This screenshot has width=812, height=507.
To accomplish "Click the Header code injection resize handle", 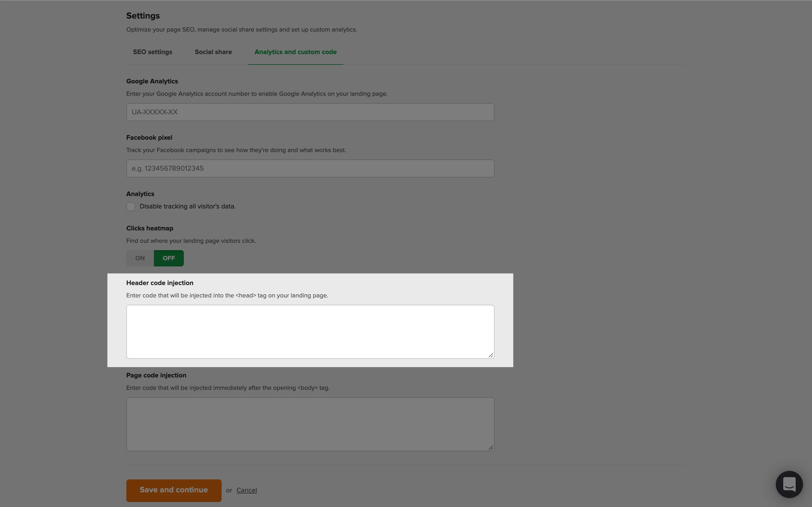I will (491, 355).
